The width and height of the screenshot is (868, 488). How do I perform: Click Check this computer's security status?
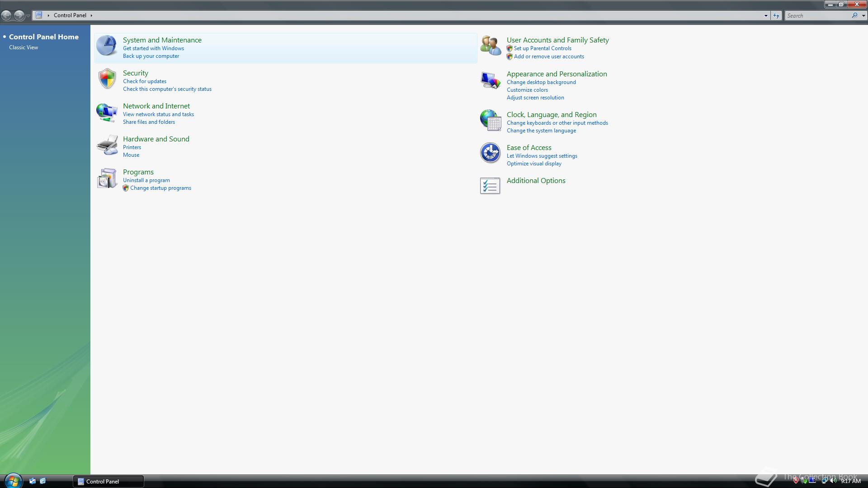click(167, 89)
